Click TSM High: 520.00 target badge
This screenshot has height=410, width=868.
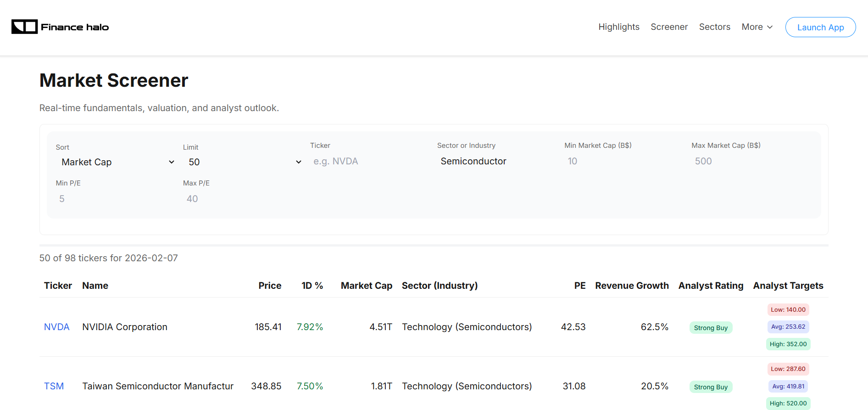click(788, 403)
